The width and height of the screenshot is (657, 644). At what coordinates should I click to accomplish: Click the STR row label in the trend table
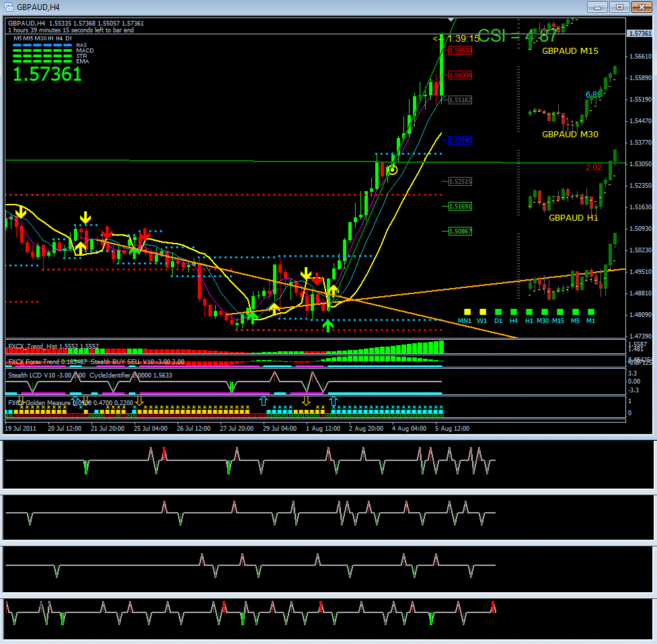click(82, 56)
